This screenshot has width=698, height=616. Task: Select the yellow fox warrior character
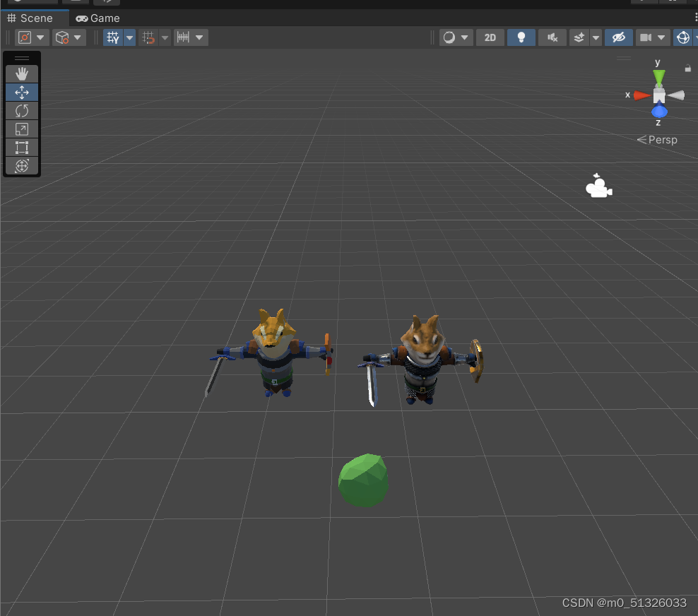(x=273, y=353)
